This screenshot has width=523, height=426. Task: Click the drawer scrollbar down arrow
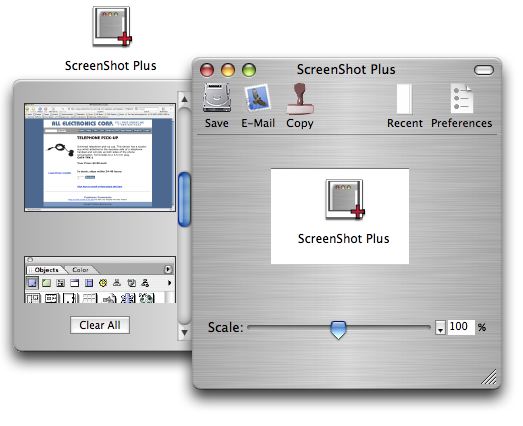[x=184, y=332]
